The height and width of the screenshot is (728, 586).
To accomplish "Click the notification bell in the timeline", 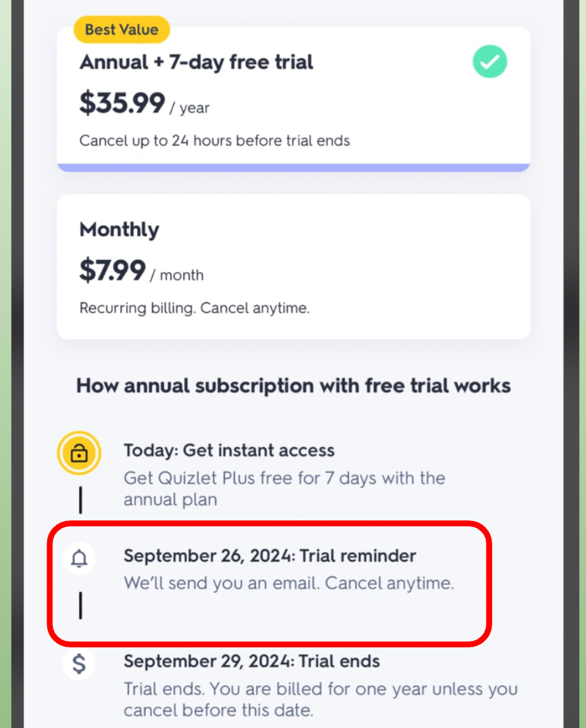I will click(x=79, y=558).
